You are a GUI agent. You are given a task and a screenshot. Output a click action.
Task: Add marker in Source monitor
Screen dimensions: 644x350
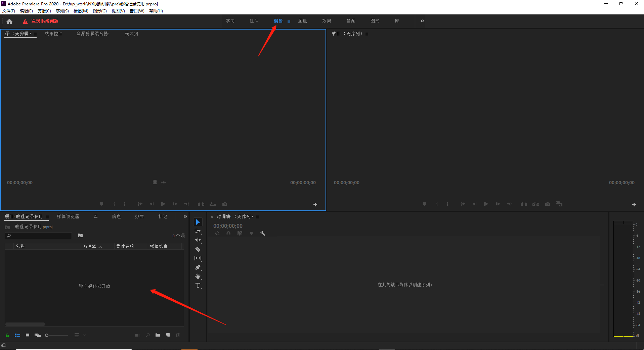(102, 204)
